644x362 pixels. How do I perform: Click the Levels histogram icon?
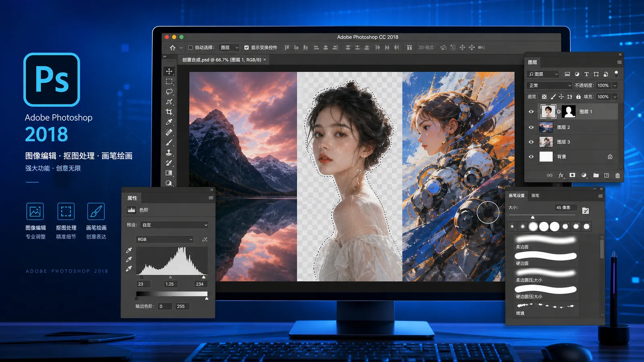(x=131, y=210)
